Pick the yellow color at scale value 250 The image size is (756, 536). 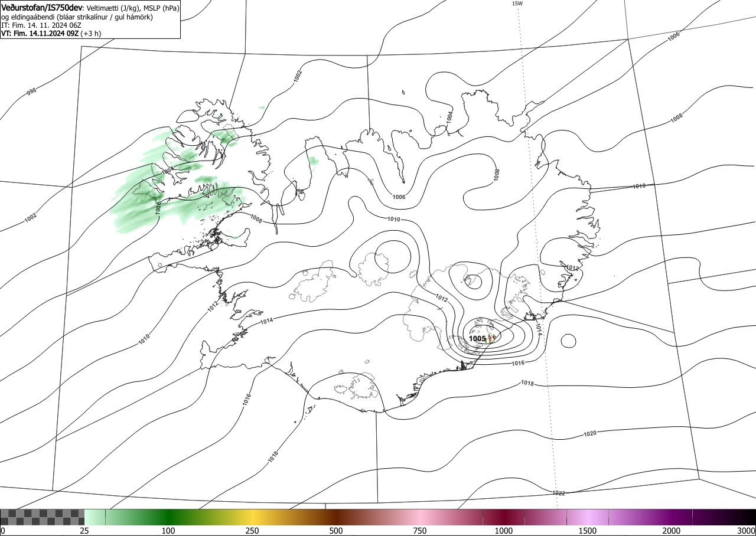(253, 517)
